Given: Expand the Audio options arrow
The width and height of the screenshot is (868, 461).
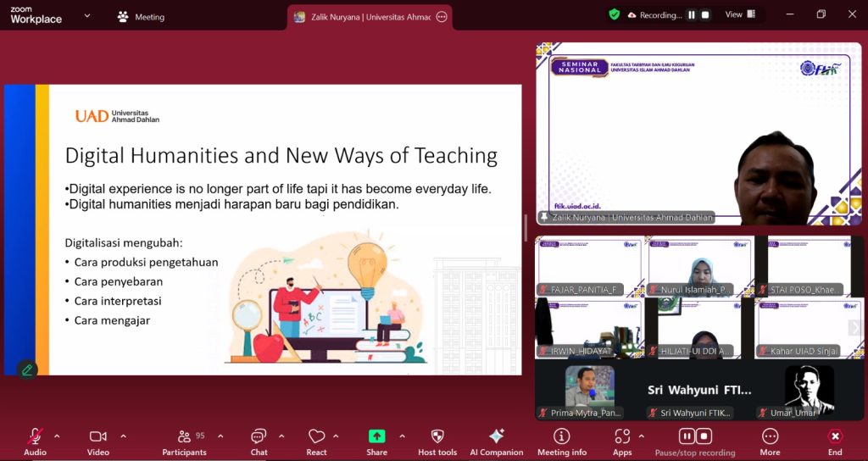Looking at the screenshot, I should point(57,436).
